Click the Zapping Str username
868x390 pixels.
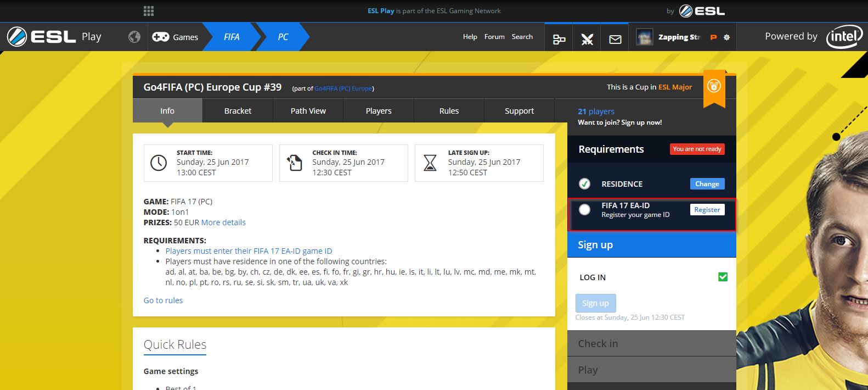tap(679, 37)
